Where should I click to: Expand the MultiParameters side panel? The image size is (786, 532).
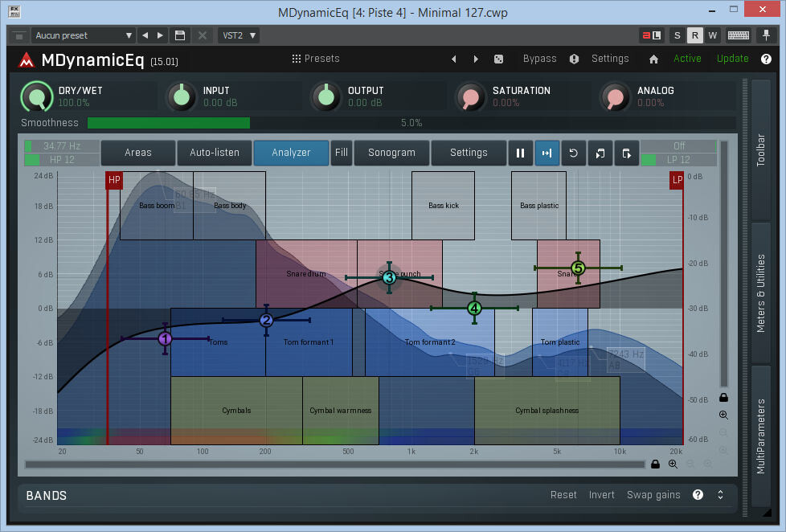tap(761, 436)
